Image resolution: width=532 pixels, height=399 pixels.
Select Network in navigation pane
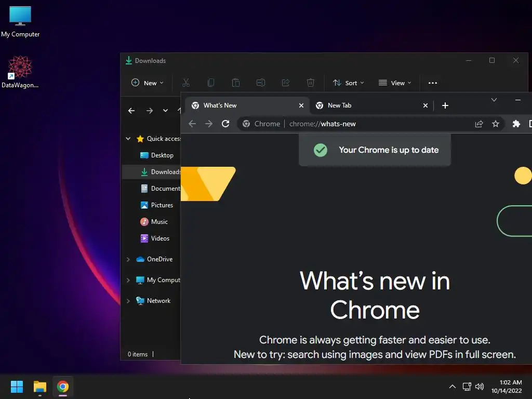click(153, 301)
